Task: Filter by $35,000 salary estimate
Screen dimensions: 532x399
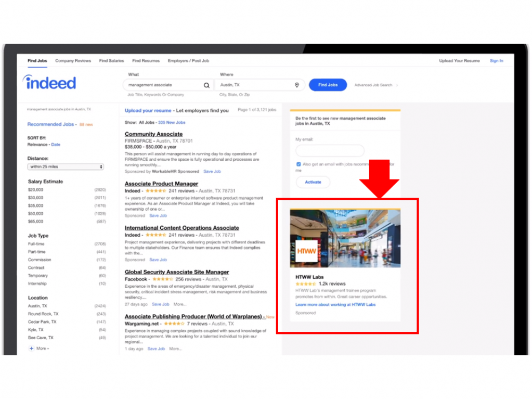Action: pyautogui.click(x=36, y=205)
